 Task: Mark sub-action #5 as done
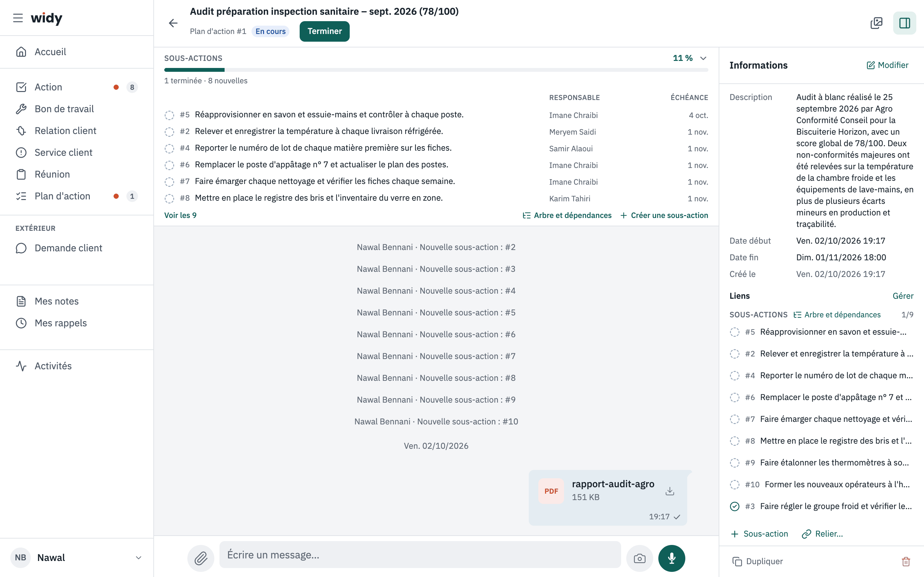pyautogui.click(x=169, y=115)
